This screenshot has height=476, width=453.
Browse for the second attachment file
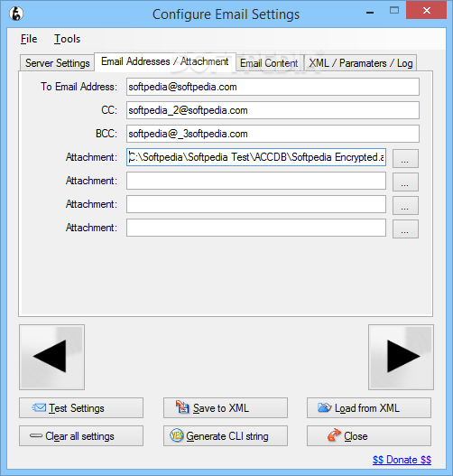[x=405, y=182]
